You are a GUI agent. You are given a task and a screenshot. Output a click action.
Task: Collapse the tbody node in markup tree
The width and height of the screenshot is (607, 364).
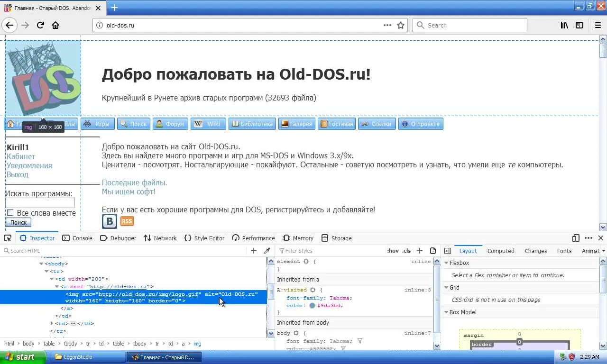pos(41,264)
